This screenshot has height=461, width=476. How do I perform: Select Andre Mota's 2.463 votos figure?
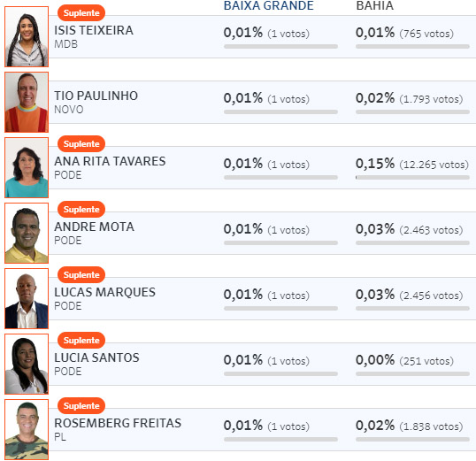pos(431,230)
